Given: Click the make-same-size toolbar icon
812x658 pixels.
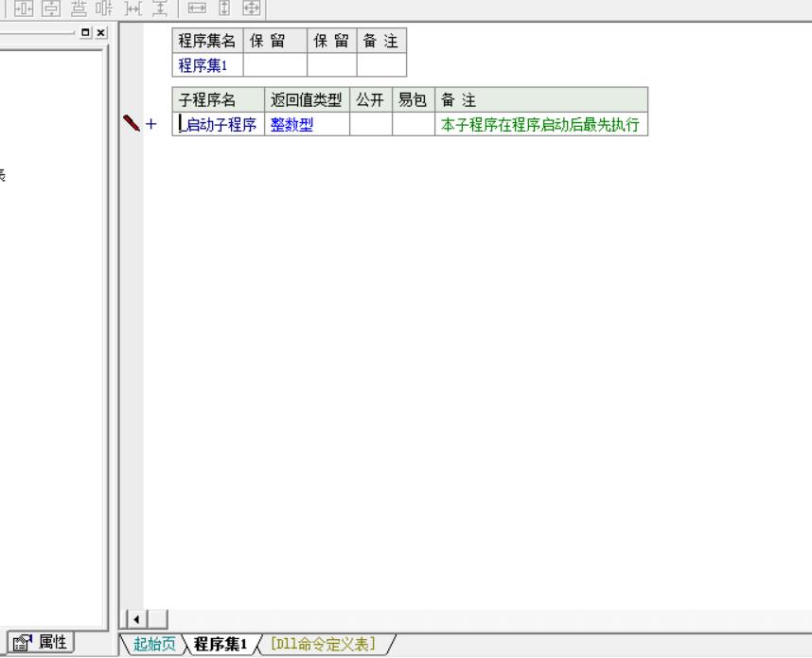Looking at the screenshot, I should click(252, 8).
